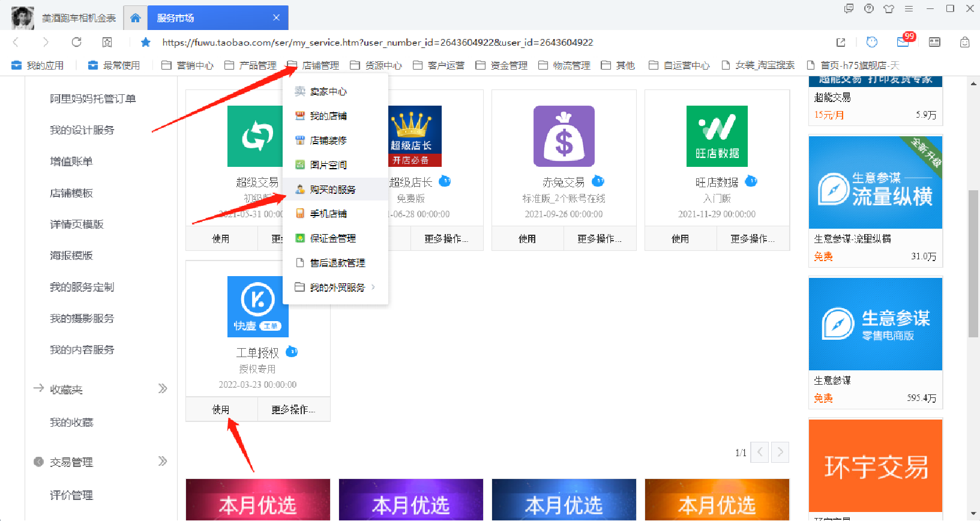This screenshot has height=521, width=980.
Task: Reload the page with the refresh icon
Action: pos(76,42)
